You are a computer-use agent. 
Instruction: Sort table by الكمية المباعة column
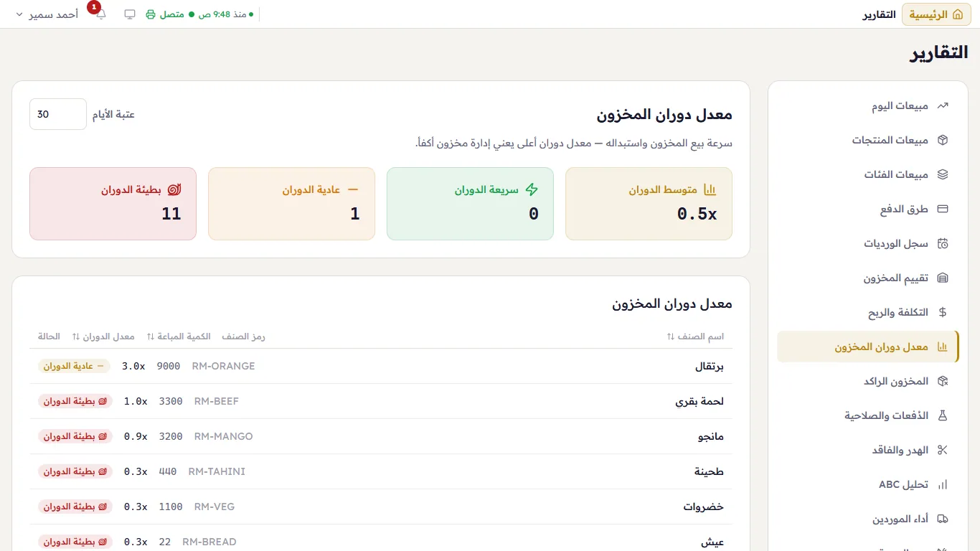click(x=179, y=336)
